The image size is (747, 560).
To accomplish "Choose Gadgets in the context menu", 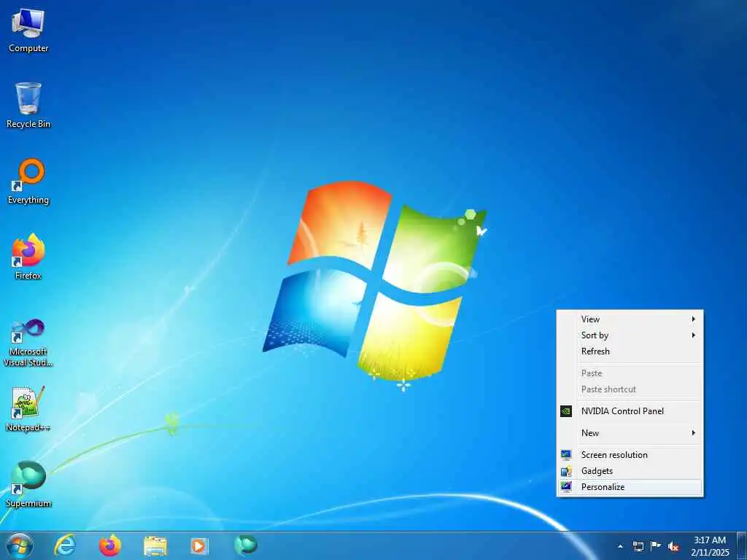I will [630, 471].
